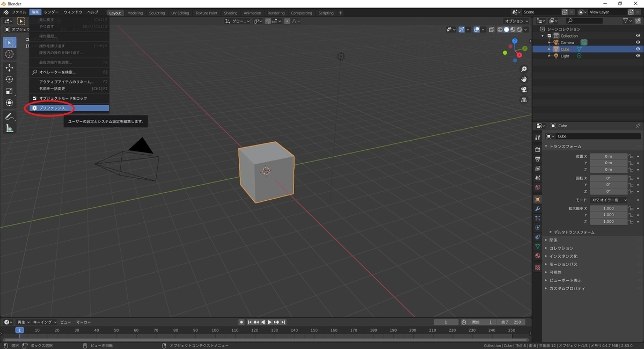Hide the Light with its eye icon
The height and width of the screenshot is (349, 644).
pos(638,56)
